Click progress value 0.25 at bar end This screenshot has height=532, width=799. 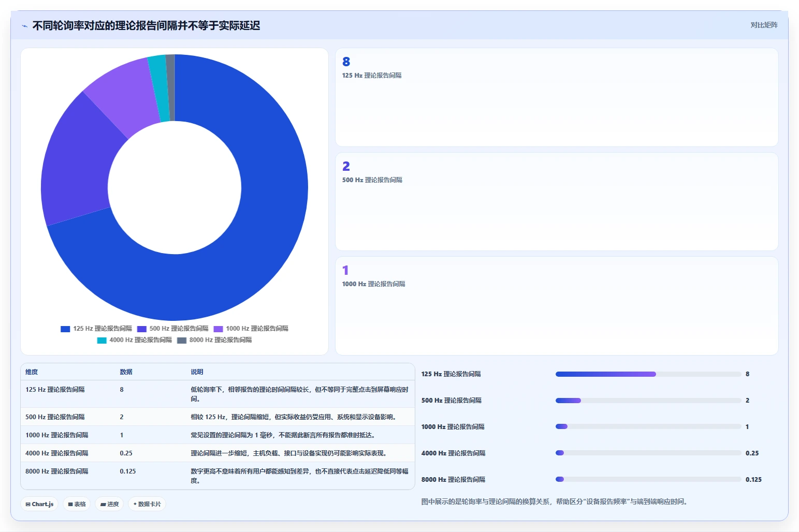[x=752, y=453]
